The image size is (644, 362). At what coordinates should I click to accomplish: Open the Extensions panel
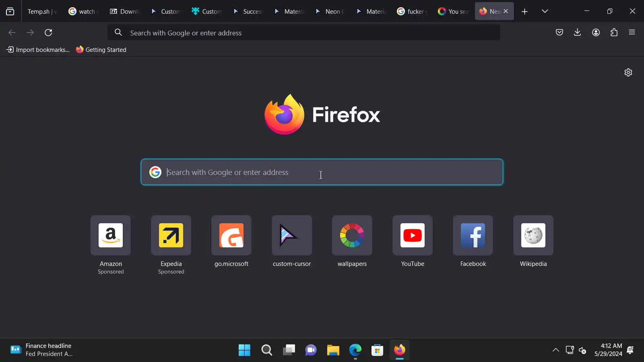(614, 33)
